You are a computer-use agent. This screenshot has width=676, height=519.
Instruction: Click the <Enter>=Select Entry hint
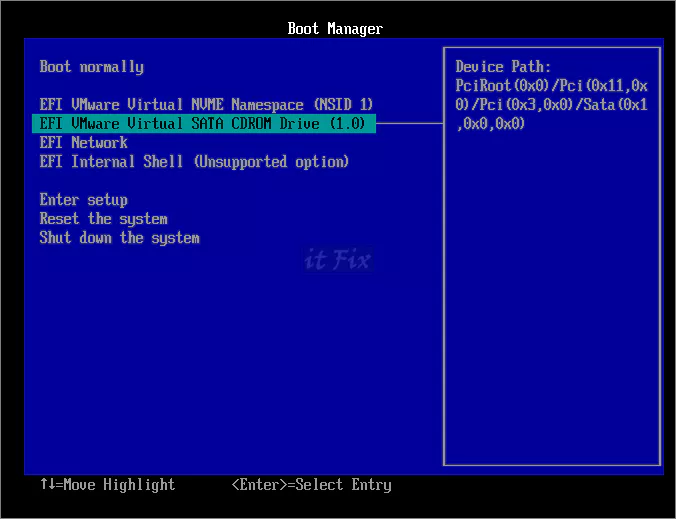[x=311, y=485]
